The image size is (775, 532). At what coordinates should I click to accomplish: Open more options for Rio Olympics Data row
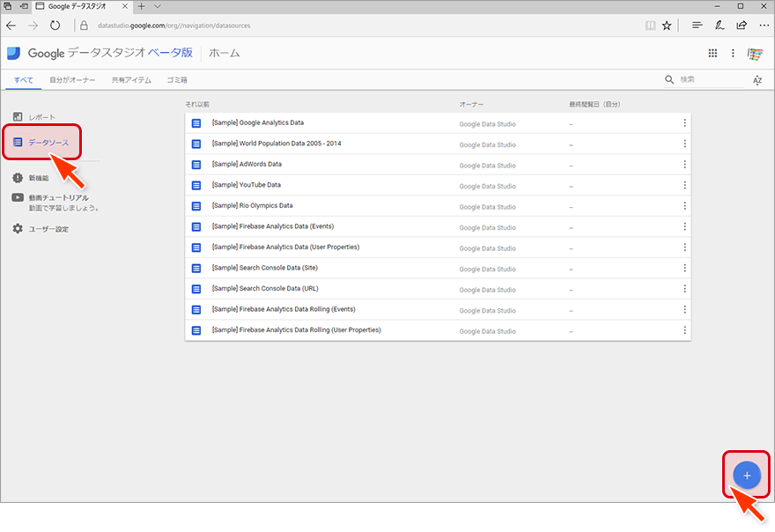point(684,206)
